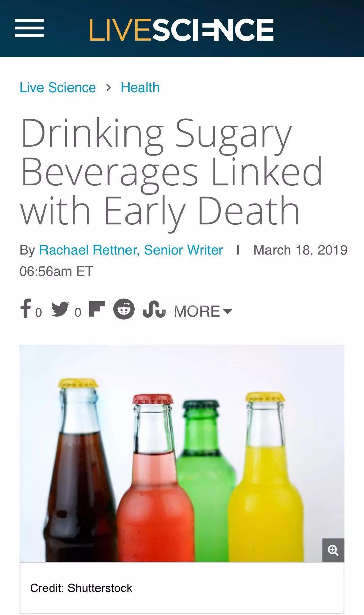Viewport: 364px width, 615px height.
Task: Click the 06:56am ET timestamp
Action: pos(56,271)
